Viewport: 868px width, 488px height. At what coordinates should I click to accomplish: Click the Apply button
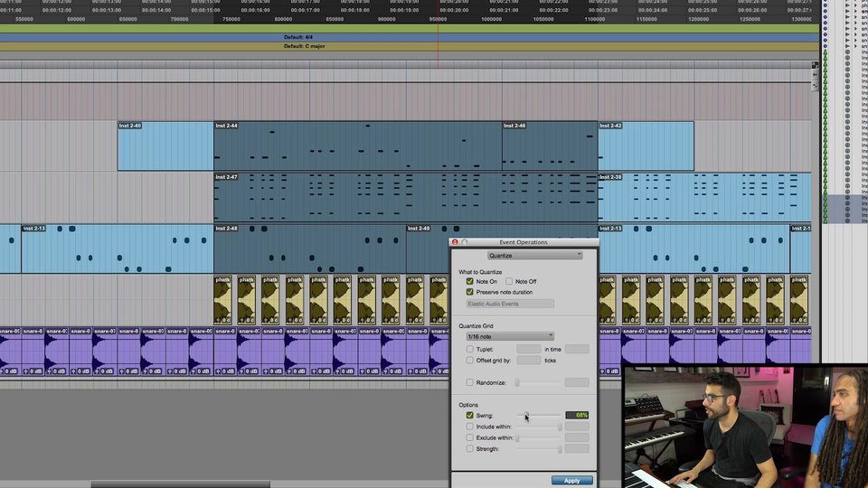(x=571, y=480)
